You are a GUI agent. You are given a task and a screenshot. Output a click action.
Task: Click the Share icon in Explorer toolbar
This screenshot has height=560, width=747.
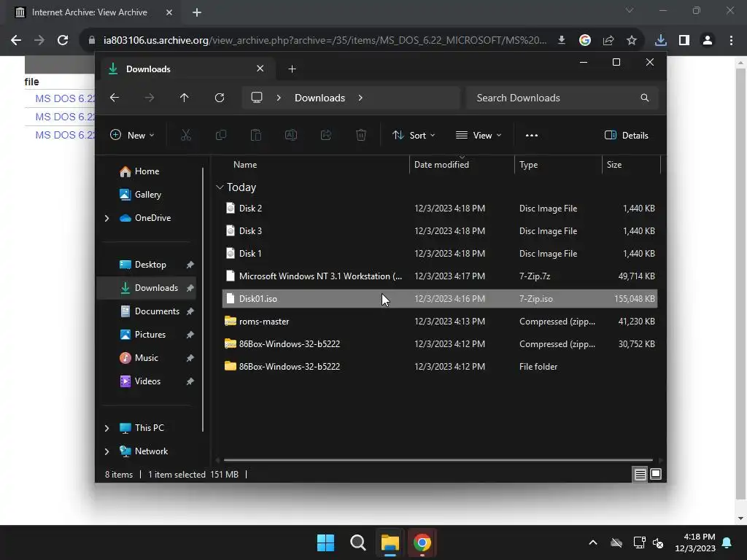326,135
